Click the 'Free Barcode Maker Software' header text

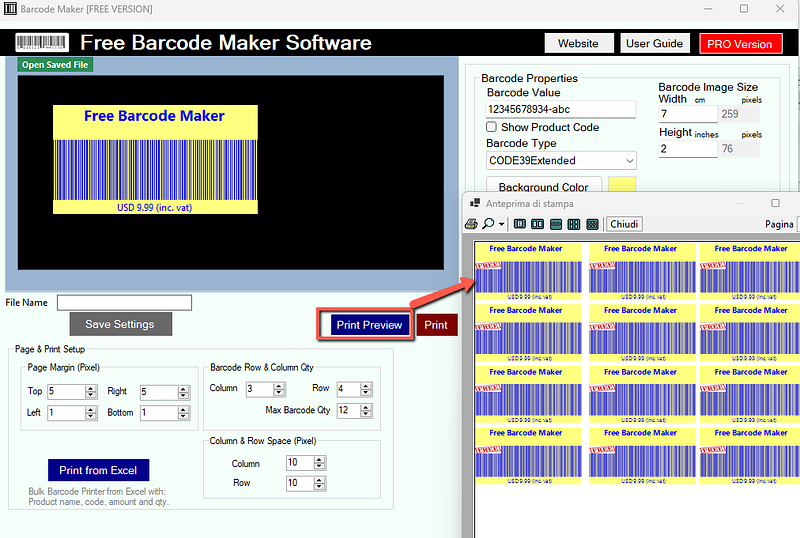pyautogui.click(x=226, y=43)
